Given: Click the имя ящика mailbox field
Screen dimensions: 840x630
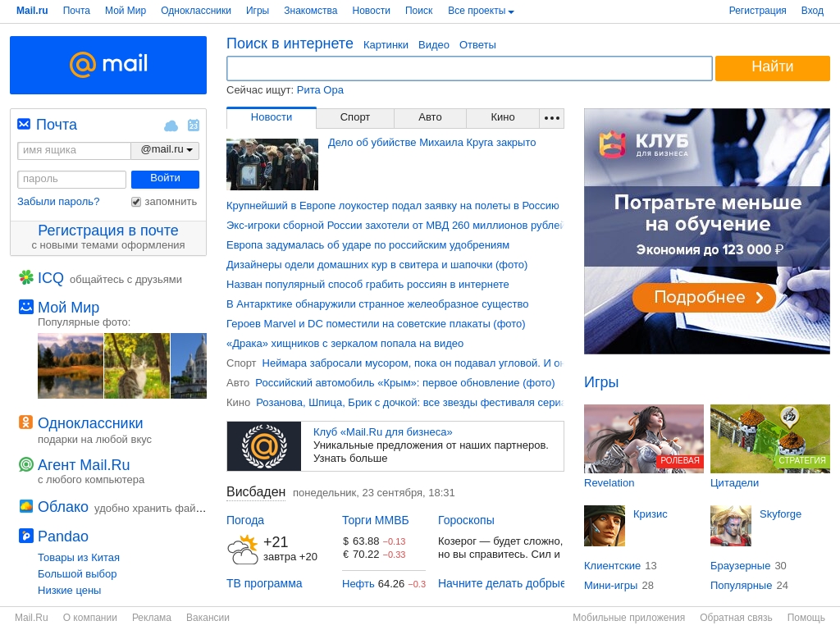Looking at the screenshot, I should [x=74, y=150].
